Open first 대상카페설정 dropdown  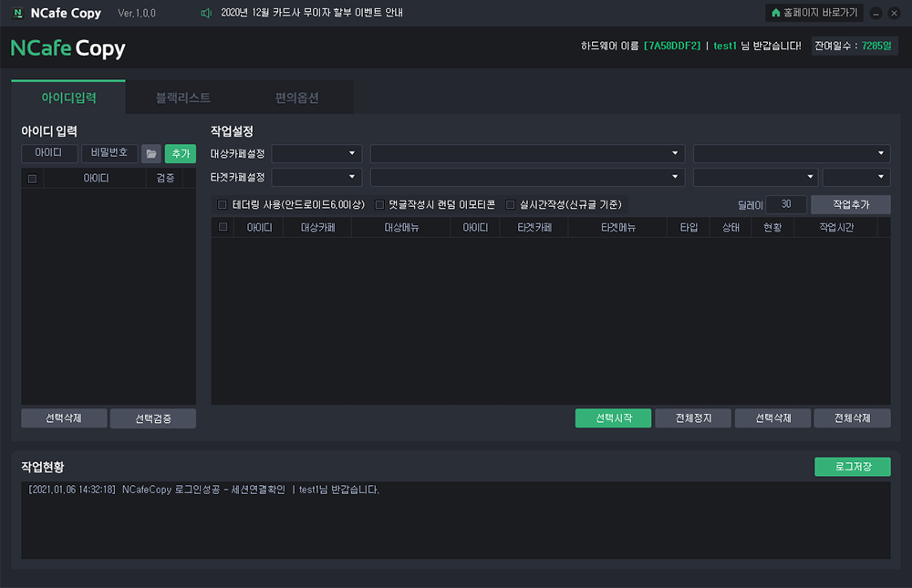coord(317,153)
